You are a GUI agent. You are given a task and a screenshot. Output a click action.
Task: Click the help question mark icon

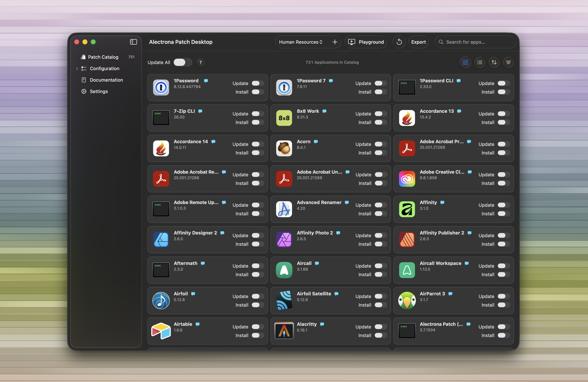pos(200,62)
